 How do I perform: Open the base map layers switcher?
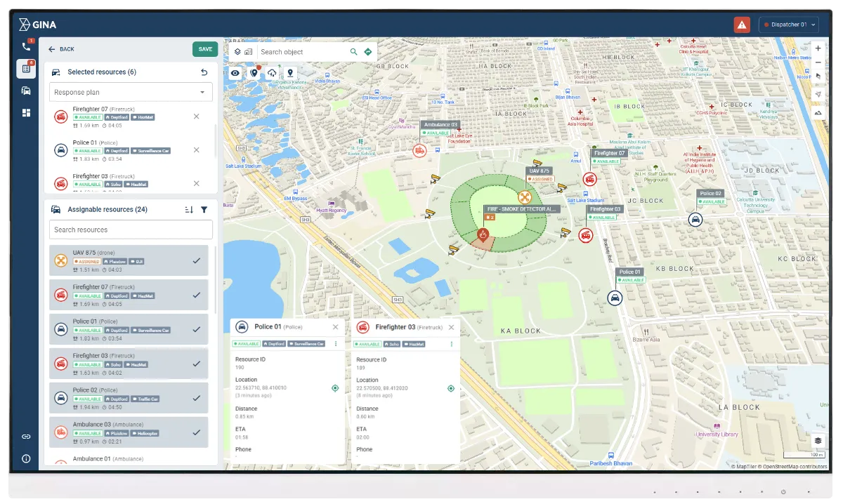pos(818,441)
